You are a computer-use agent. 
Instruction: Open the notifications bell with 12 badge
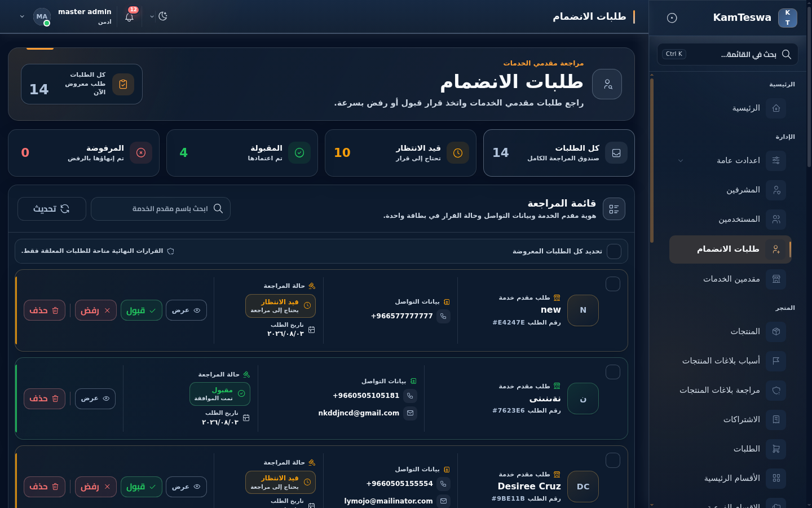click(x=130, y=16)
